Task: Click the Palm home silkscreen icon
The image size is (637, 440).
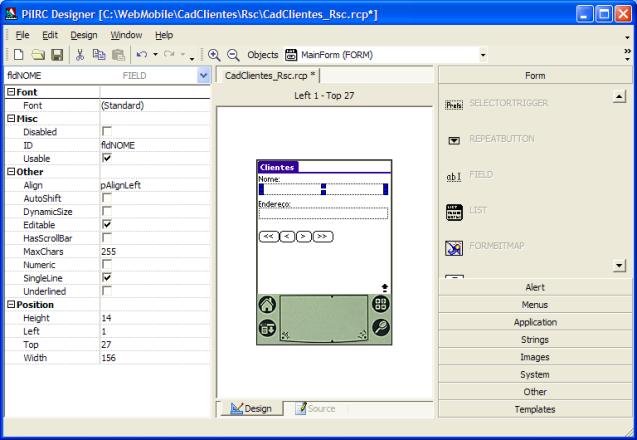Action: click(x=267, y=305)
